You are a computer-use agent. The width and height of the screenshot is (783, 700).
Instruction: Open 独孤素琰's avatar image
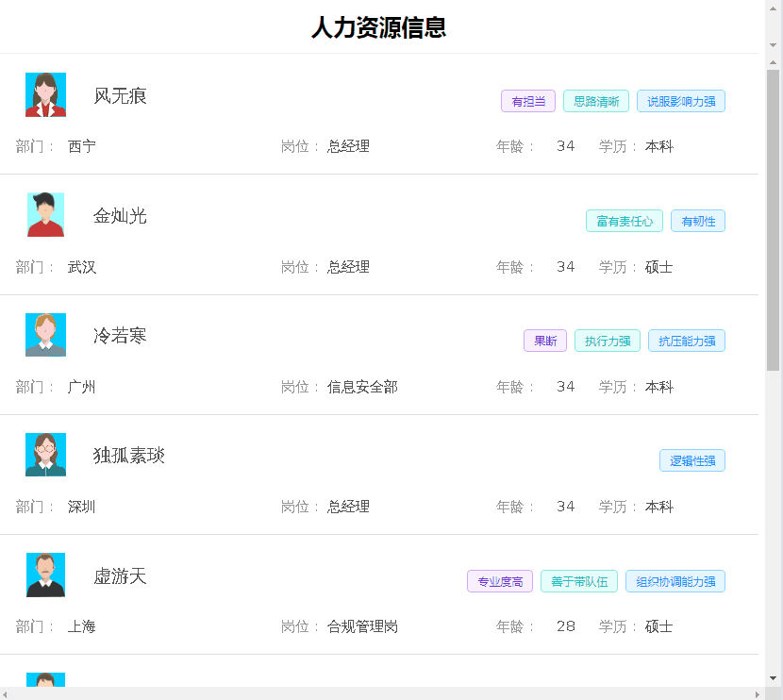click(45, 455)
